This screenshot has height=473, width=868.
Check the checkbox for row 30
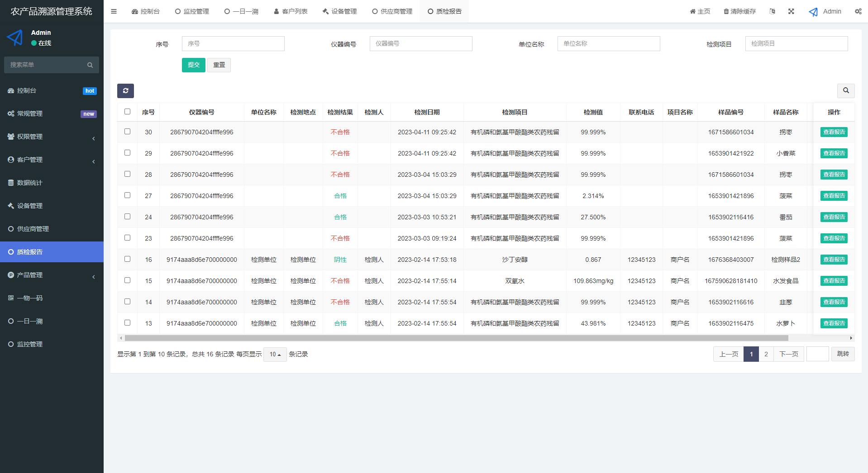[x=127, y=132]
